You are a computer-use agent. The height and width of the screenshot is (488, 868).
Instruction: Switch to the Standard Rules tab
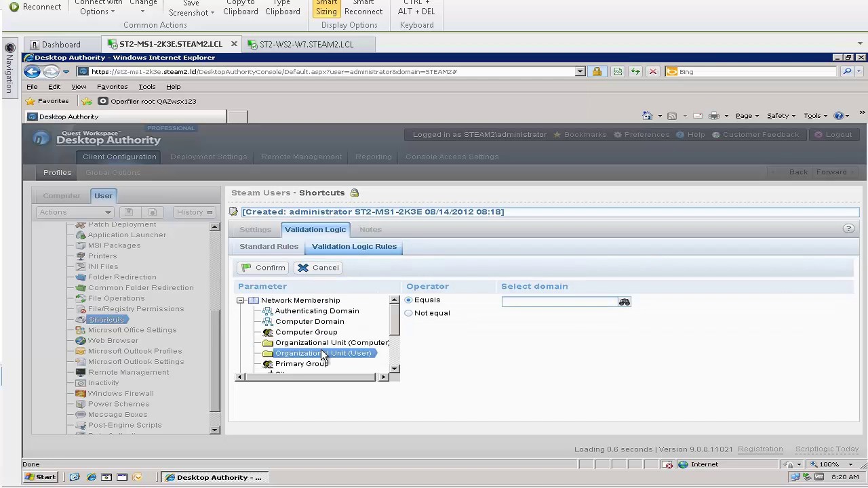coord(269,247)
